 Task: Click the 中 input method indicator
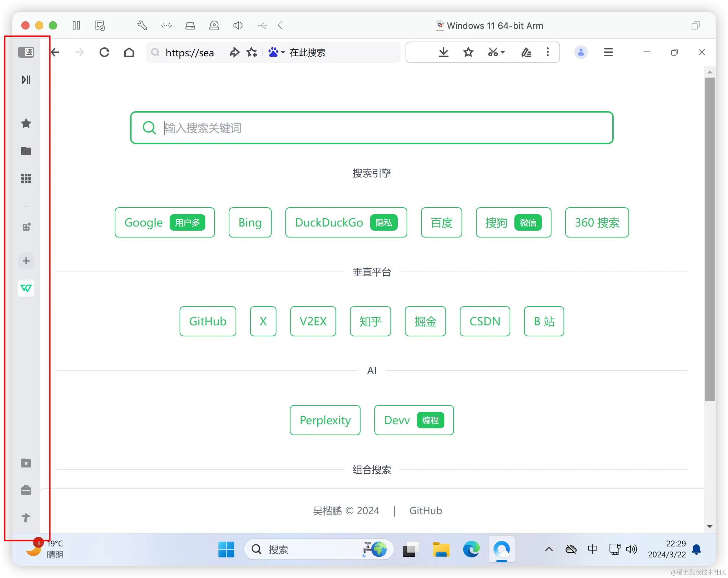click(592, 550)
